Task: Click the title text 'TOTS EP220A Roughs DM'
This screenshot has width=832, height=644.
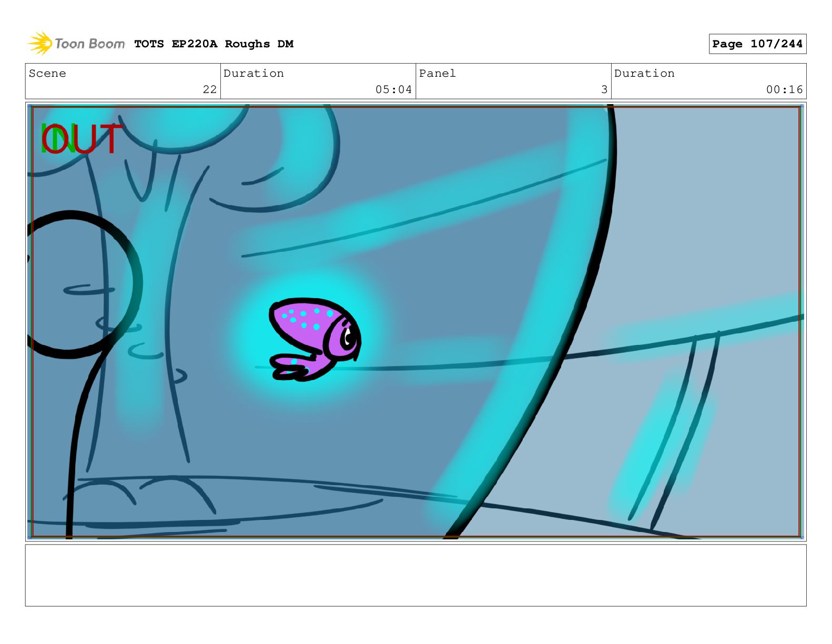Action: [x=214, y=44]
